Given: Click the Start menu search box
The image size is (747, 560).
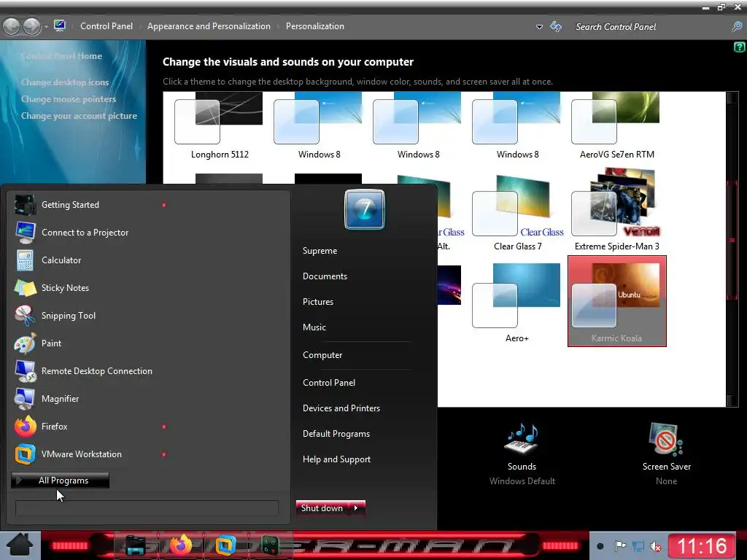Looking at the screenshot, I should point(147,508).
